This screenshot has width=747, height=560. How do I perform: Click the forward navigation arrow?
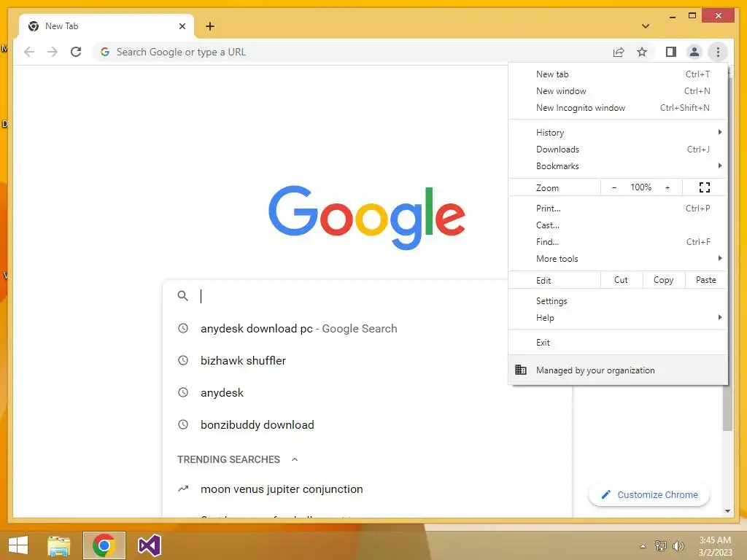click(x=53, y=52)
